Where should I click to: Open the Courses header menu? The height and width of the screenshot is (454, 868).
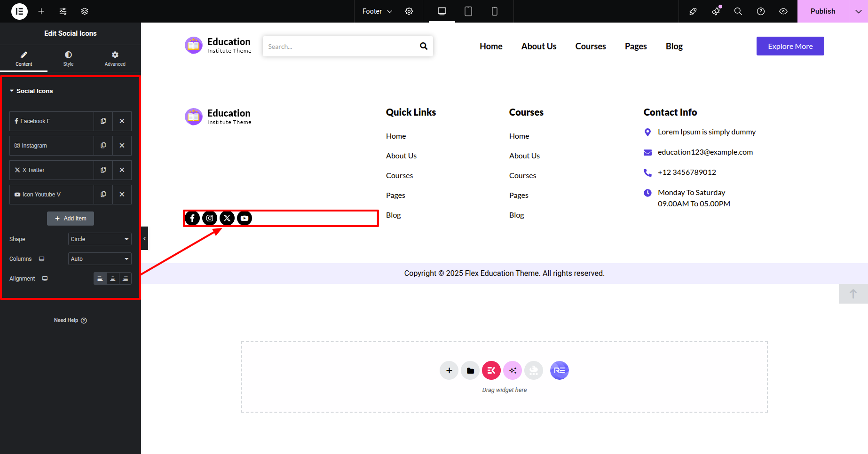(x=591, y=46)
